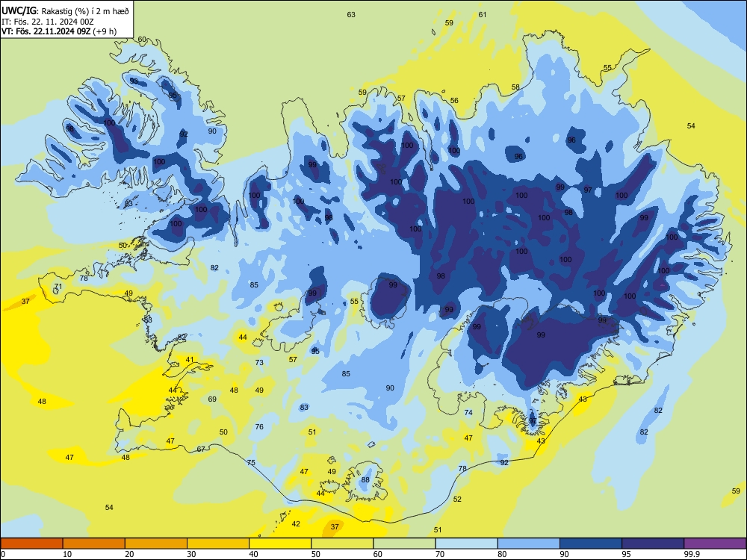The height and width of the screenshot is (560, 747).
Task: Pick the light green 60–70 legend swatch
Action: point(404,544)
